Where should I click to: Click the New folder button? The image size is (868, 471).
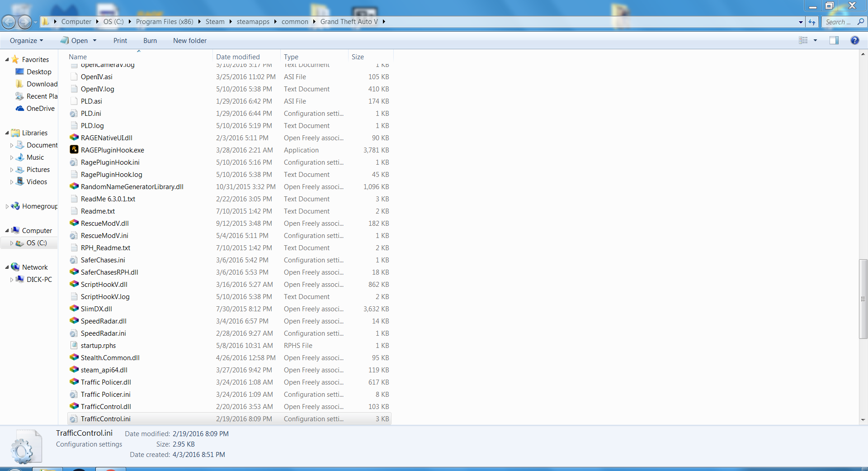[190, 40]
